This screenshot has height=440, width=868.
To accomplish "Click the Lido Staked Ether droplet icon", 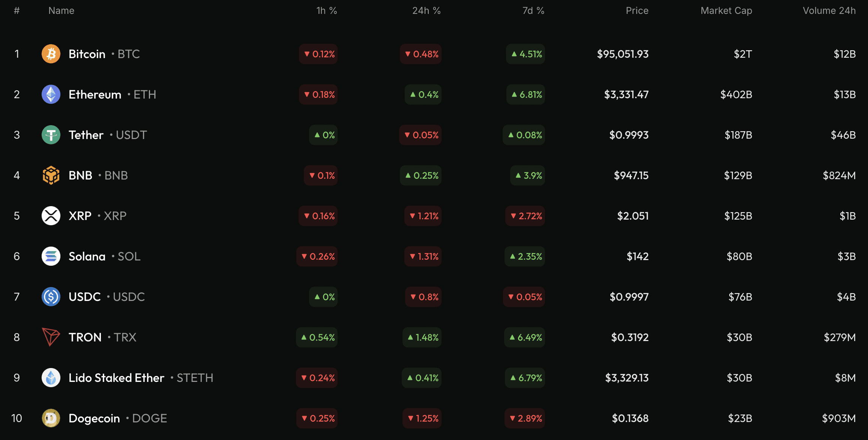I will [51, 378].
